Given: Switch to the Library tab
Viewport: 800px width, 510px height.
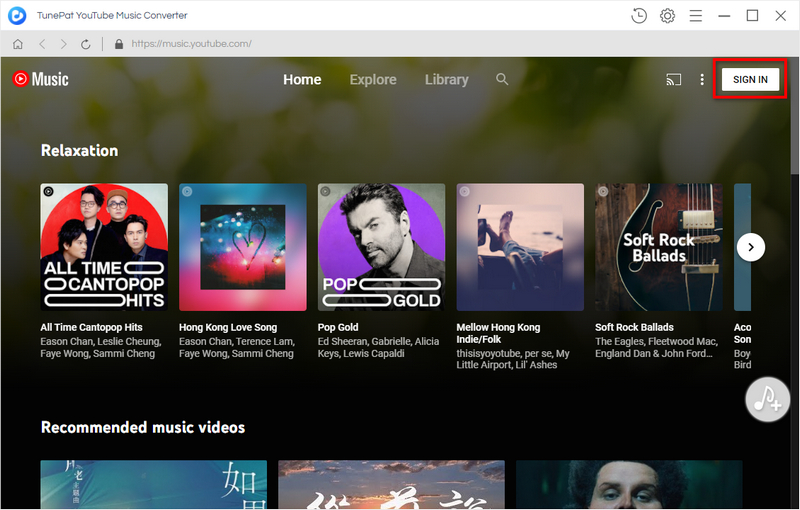Looking at the screenshot, I should click(x=446, y=80).
